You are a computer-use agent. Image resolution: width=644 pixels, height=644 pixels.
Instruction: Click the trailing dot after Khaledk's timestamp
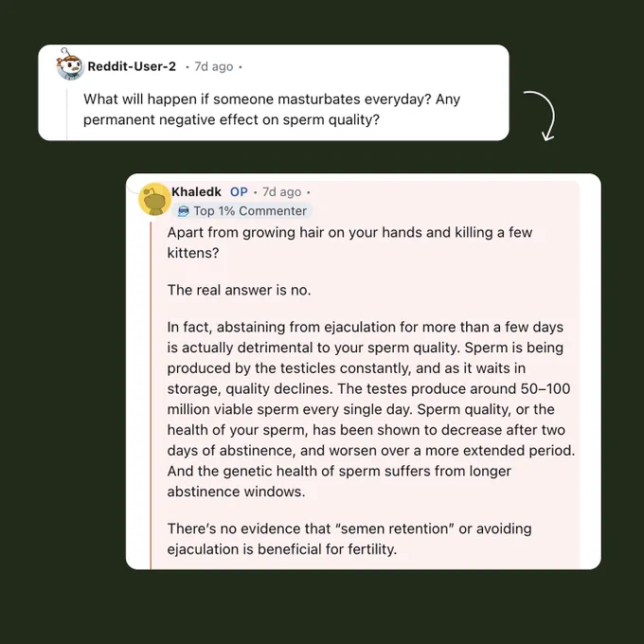[x=309, y=192]
